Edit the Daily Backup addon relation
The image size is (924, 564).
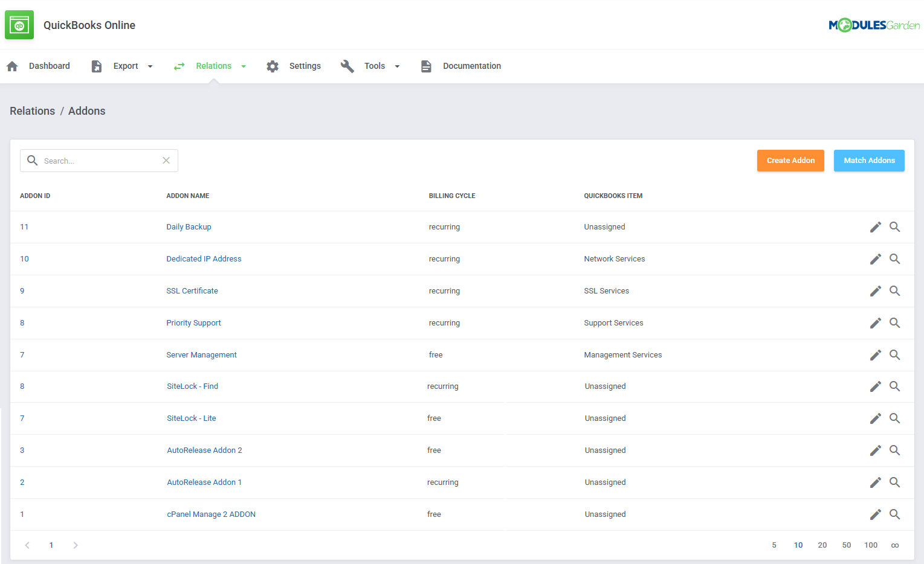pos(875,227)
